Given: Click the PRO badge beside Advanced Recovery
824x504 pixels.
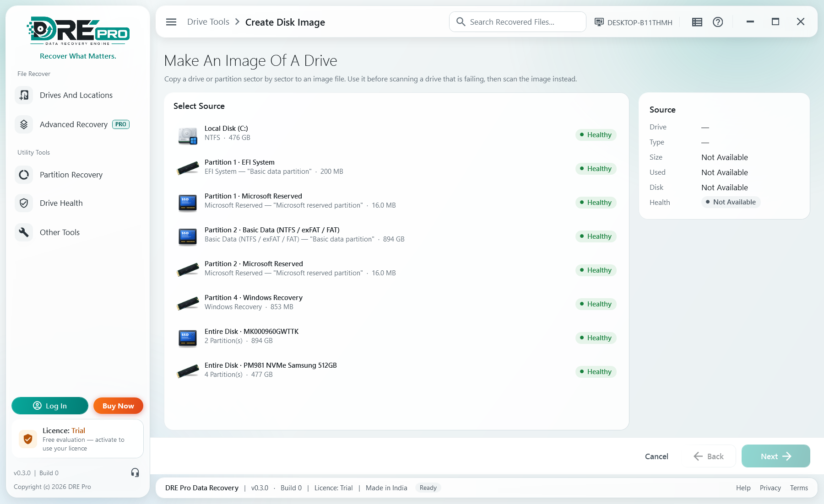Looking at the screenshot, I should tap(121, 124).
